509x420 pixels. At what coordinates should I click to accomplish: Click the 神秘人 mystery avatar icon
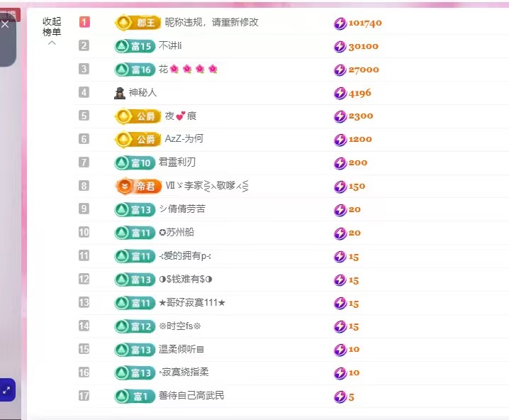[120, 92]
